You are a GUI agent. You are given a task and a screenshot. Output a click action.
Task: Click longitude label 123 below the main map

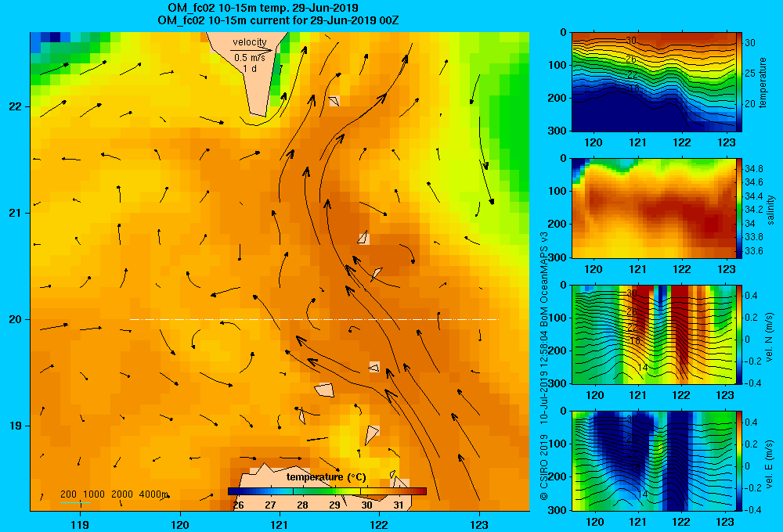[x=479, y=524]
